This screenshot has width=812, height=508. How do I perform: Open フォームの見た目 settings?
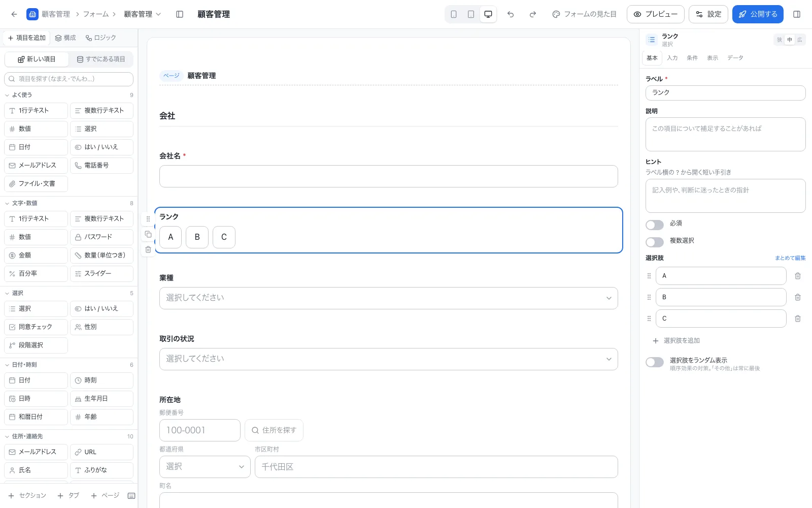585,14
